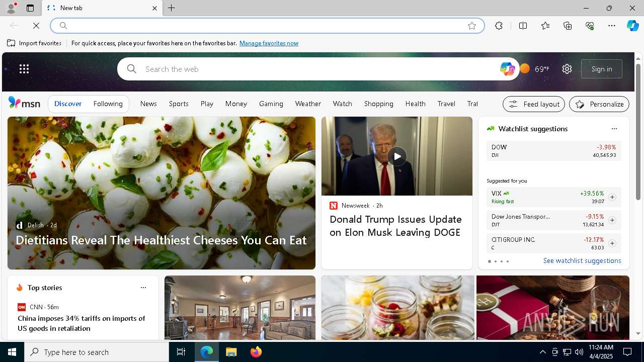Image resolution: width=644 pixels, height=362 pixels.
Task: Open Top stories more options menu
Action: (143, 288)
